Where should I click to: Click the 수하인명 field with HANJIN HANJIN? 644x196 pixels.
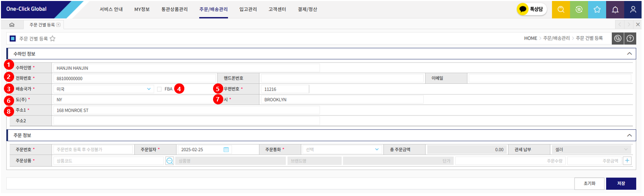186,68
